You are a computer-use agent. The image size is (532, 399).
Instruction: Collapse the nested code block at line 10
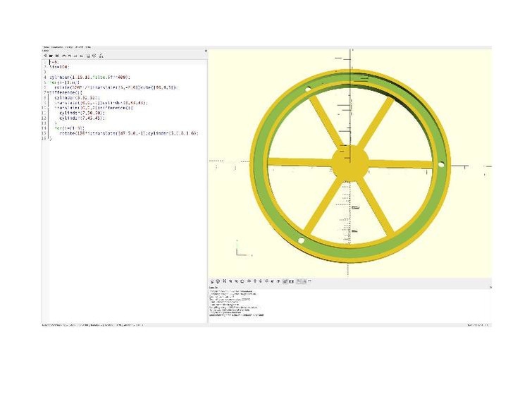click(x=46, y=106)
